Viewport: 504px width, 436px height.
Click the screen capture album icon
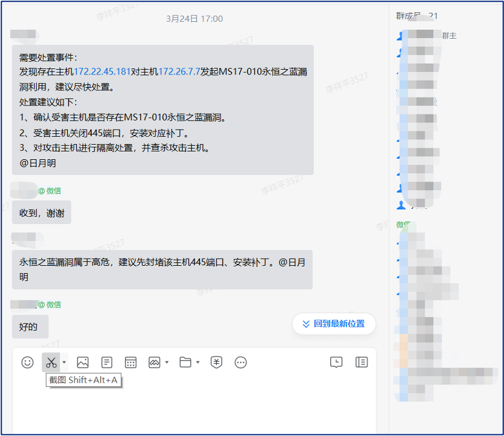153,362
